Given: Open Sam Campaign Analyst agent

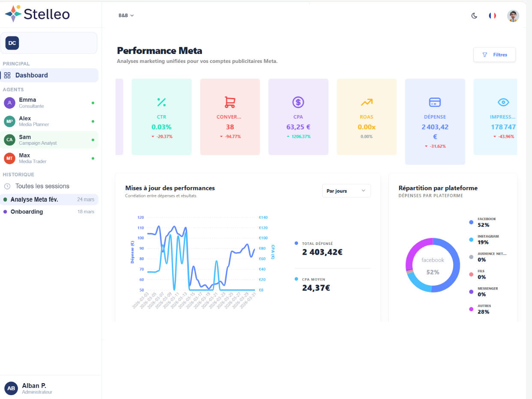Looking at the screenshot, I should (x=50, y=140).
